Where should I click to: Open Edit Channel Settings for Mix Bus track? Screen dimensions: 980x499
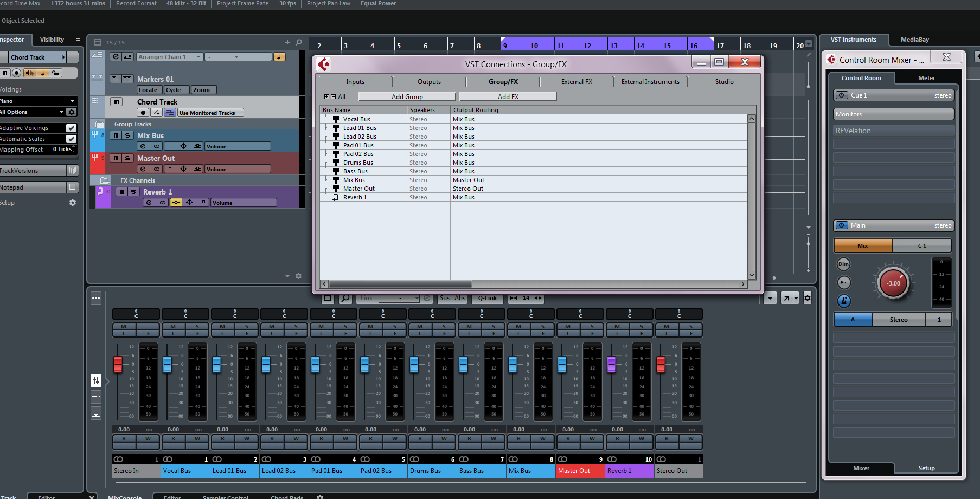coord(143,146)
